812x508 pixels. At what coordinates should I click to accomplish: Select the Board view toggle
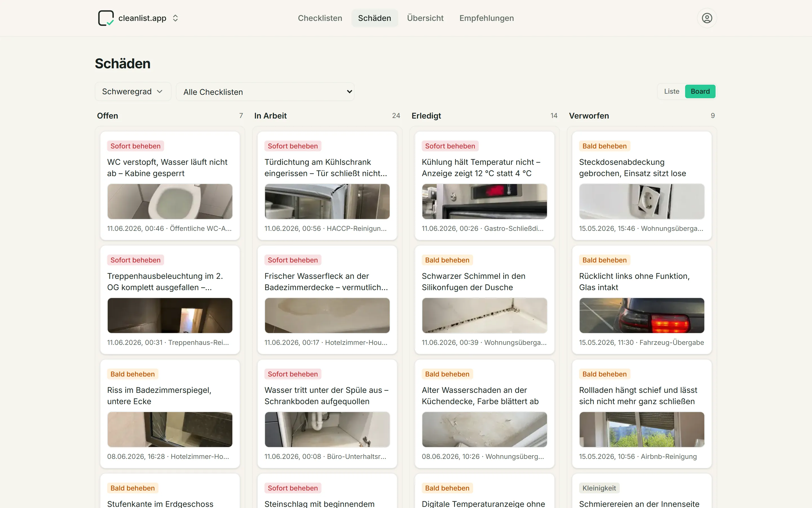pyautogui.click(x=700, y=91)
